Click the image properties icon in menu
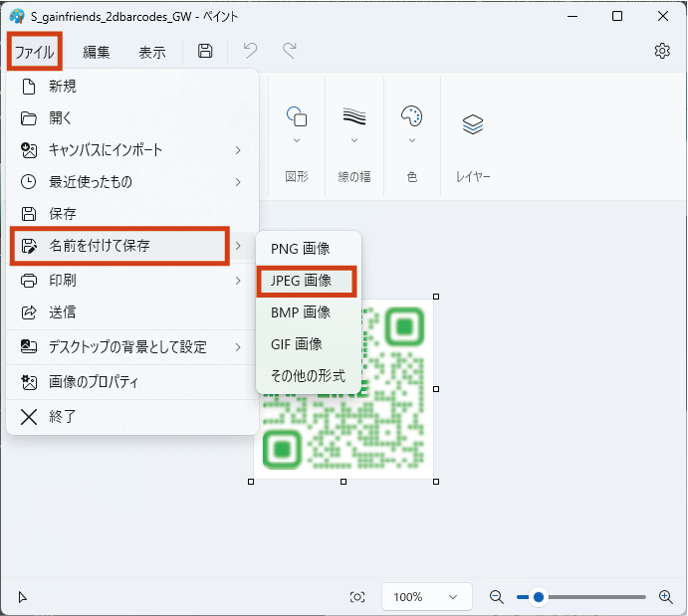This screenshot has height=616, width=688. tap(29, 382)
